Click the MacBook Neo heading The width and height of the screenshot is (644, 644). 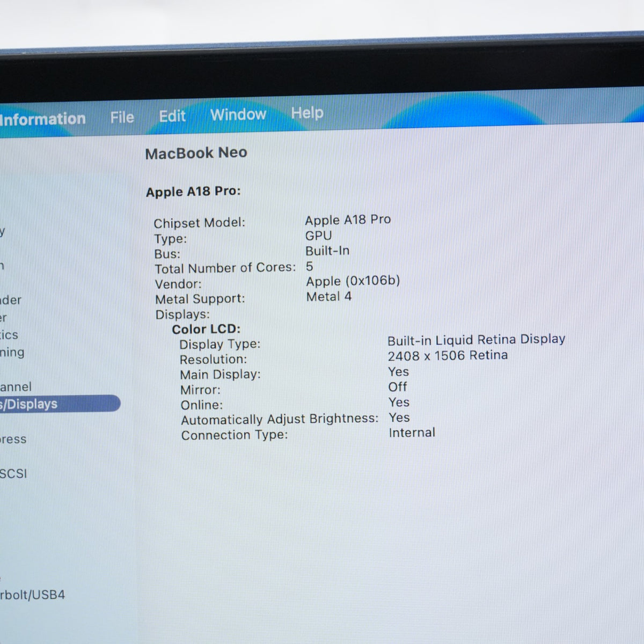click(x=196, y=153)
